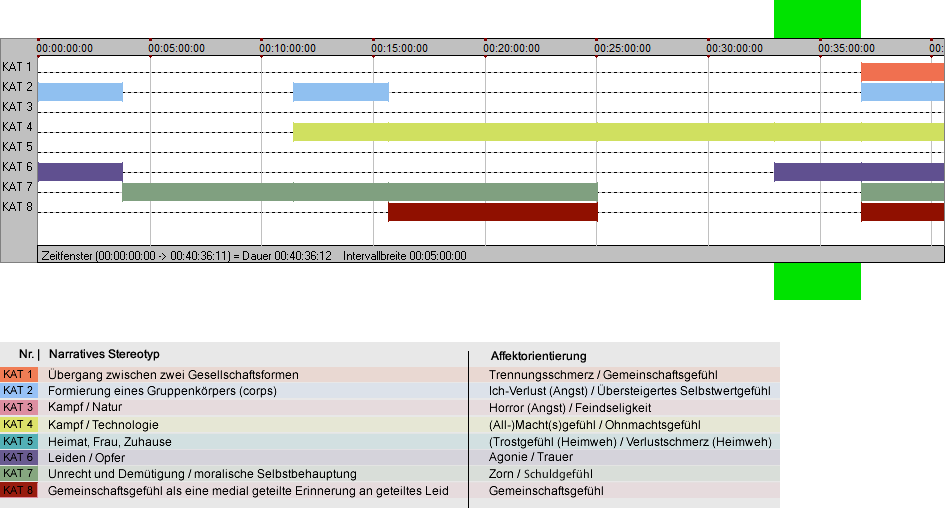Click 'Zorn / Schuldgefühl' affect text
945x530 pixels.
pos(541,474)
